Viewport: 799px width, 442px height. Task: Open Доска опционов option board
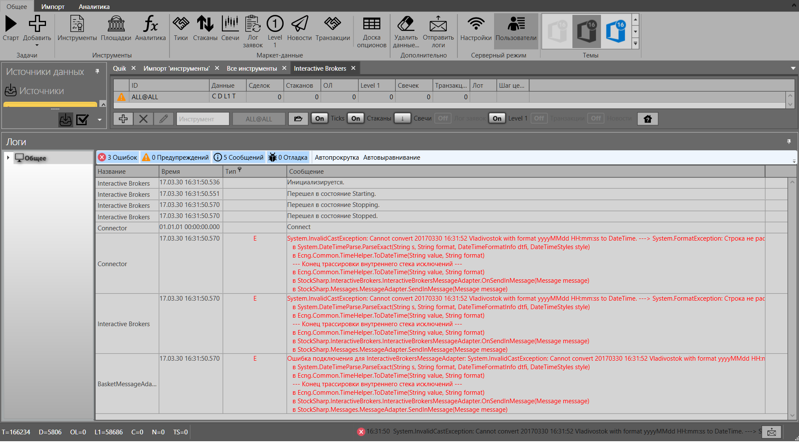(x=371, y=30)
